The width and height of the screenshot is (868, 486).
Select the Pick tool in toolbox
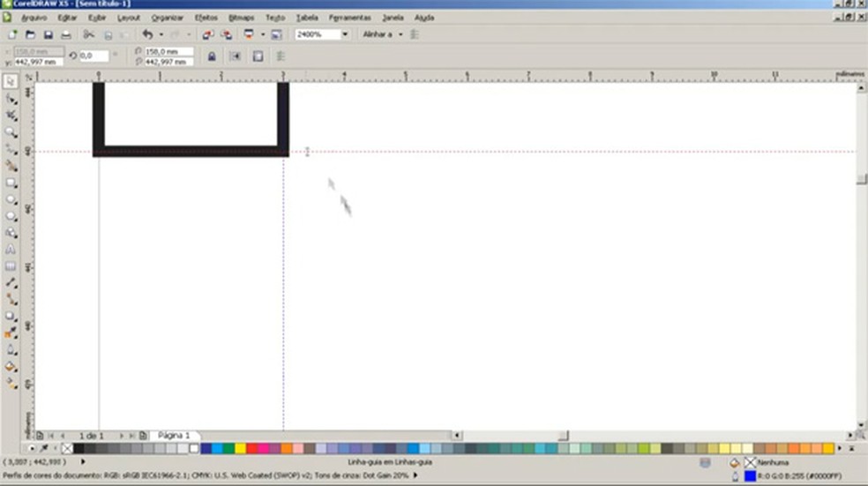10,81
